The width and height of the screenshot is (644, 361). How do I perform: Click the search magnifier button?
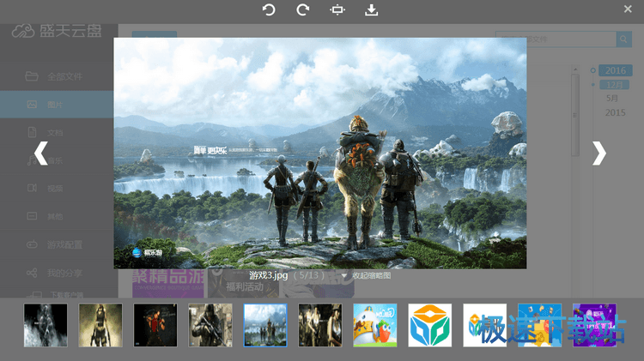[624, 39]
